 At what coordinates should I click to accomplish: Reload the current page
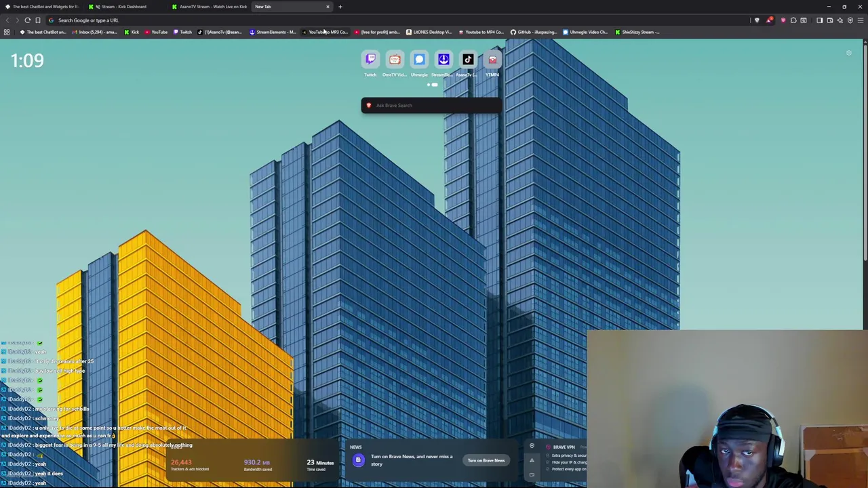(x=28, y=20)
